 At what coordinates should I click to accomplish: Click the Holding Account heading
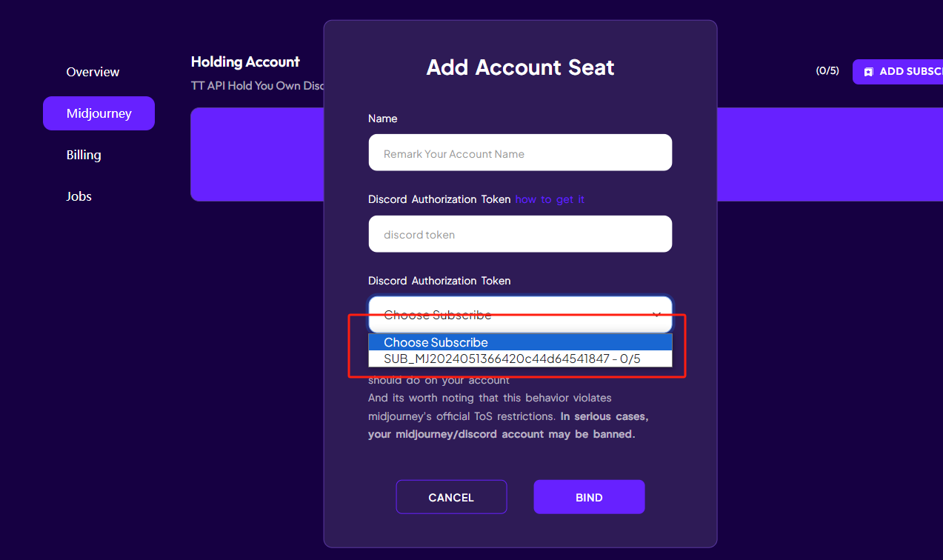tap(245, 61)
